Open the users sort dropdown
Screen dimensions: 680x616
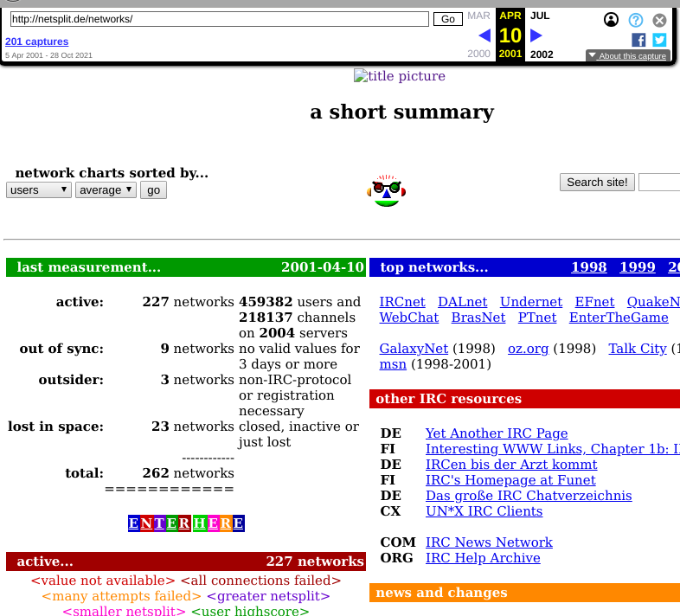click(39, 190)
